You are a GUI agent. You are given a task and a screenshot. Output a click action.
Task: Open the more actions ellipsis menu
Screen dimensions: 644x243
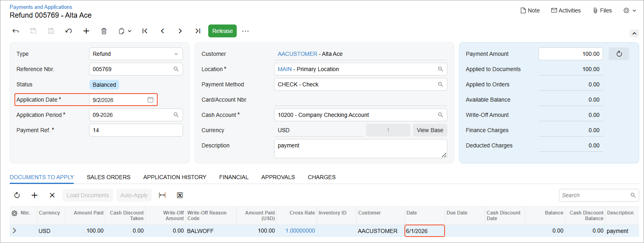[246, 31]
